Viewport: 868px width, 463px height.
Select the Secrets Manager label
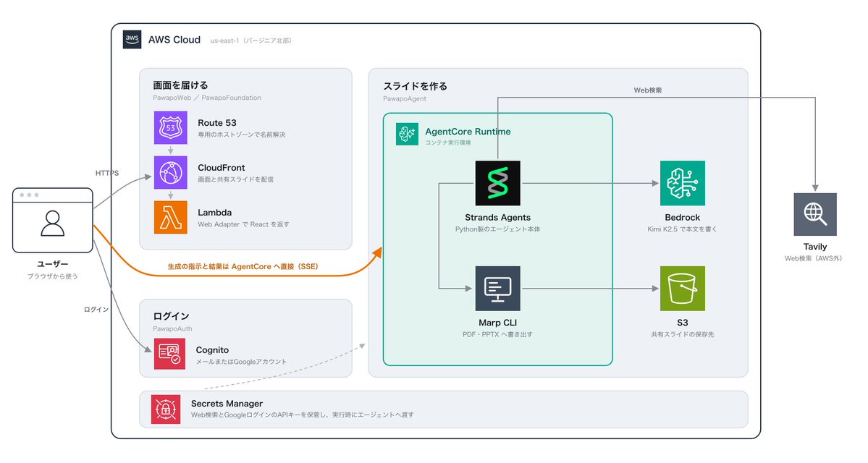[227, 404]
